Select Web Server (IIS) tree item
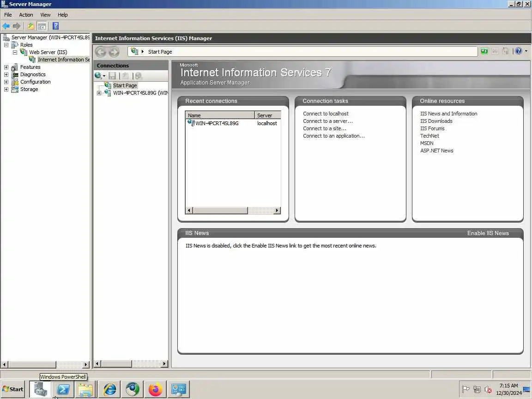Screen dimensions: 532x399 click(48, 52)
